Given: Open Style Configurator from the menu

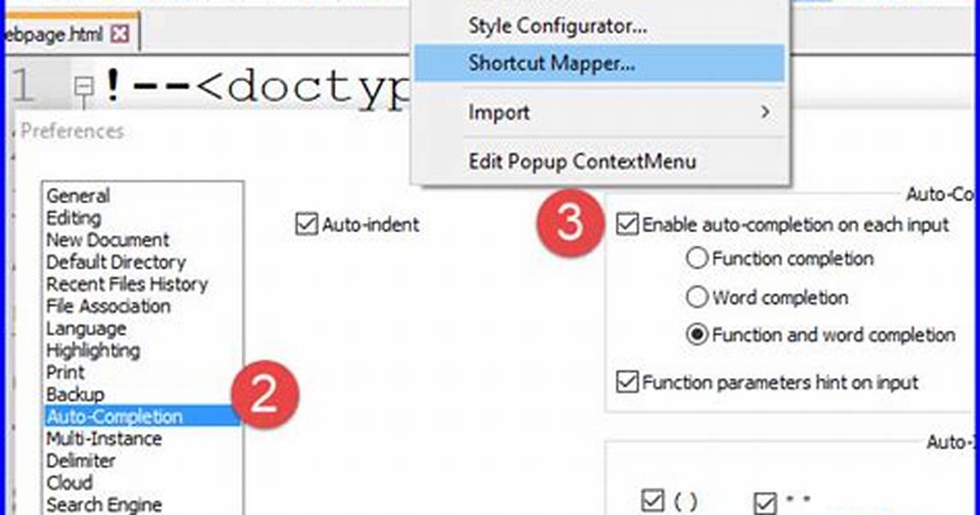Looking at the screenshot, I should tap(557, 25).
